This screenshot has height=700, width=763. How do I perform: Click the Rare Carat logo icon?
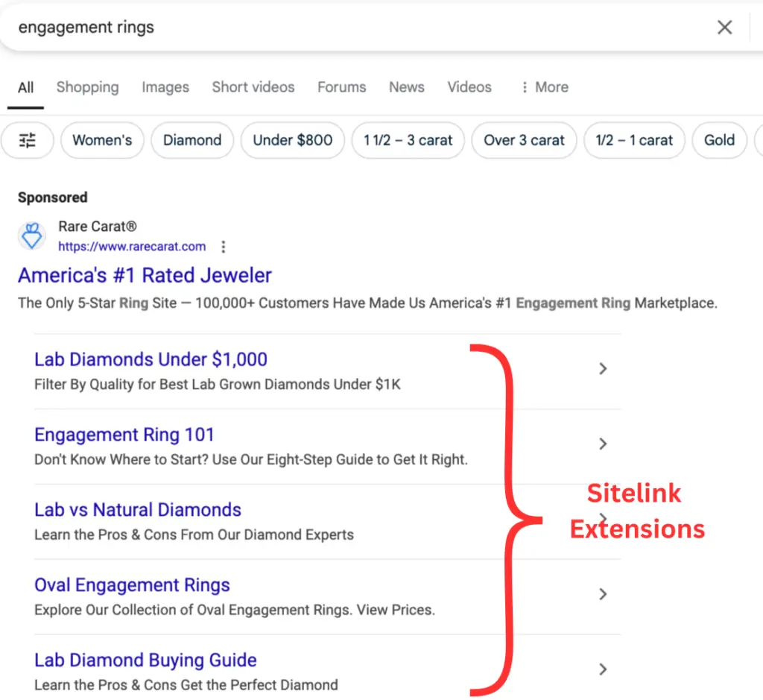coord(32,236)
